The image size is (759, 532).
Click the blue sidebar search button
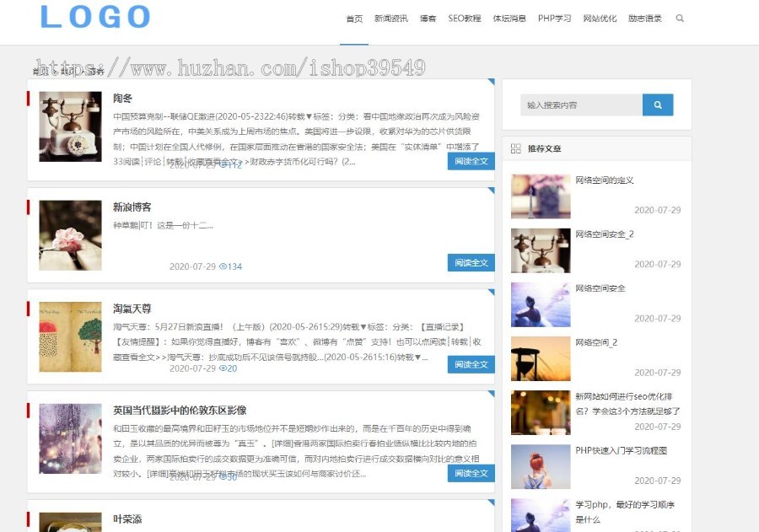pyautogui.click(x=658, y=105)
